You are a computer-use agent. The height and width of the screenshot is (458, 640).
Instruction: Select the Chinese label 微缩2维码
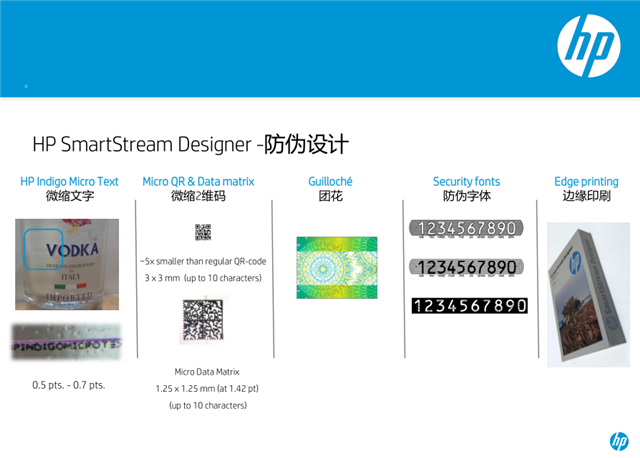(198, 196)
